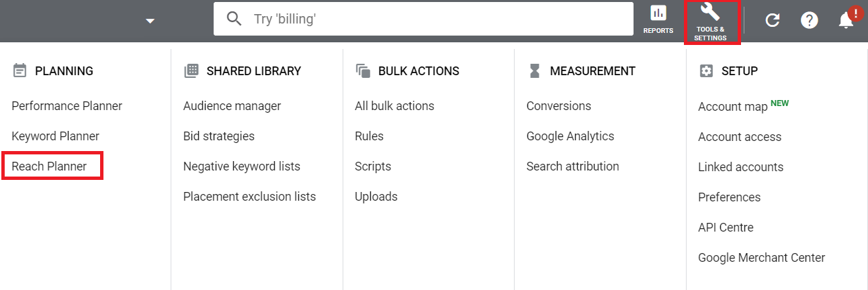Open Google Merchant Center
This screenshot has width=868, height=290.
tap(762, 258)
